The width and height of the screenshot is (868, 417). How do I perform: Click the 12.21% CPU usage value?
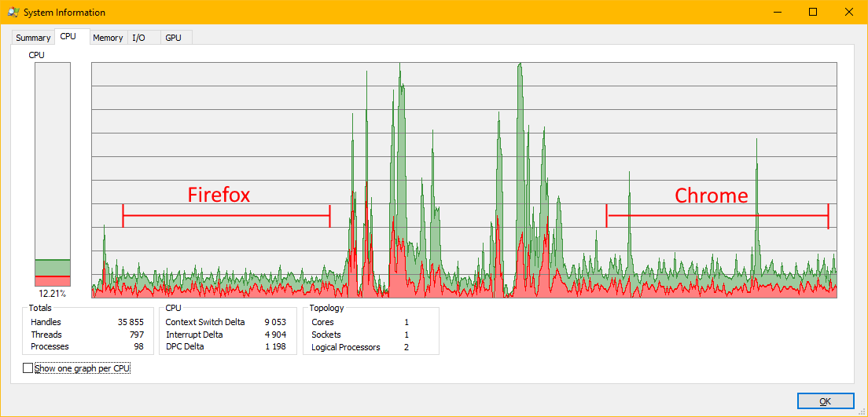click(53, 293)
